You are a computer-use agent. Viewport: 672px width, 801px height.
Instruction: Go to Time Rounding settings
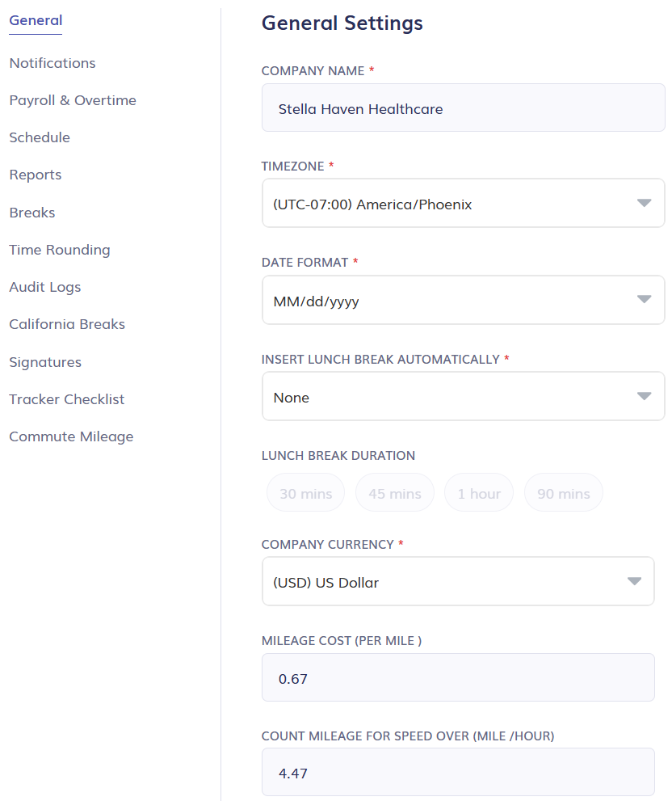(x=59, y=250)
